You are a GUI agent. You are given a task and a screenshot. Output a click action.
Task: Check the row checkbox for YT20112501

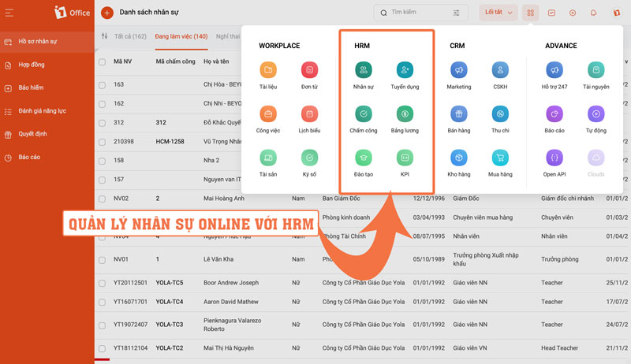103,284
